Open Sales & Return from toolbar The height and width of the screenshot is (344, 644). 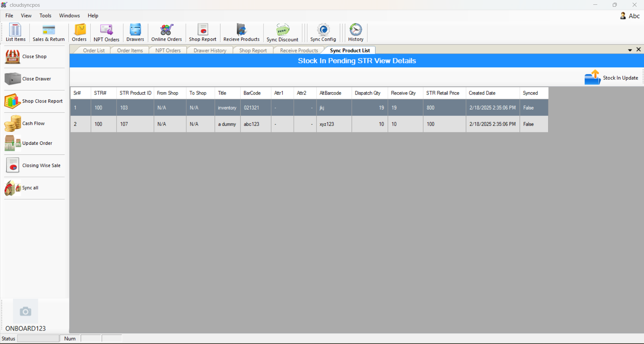click(x=49, y=33)
